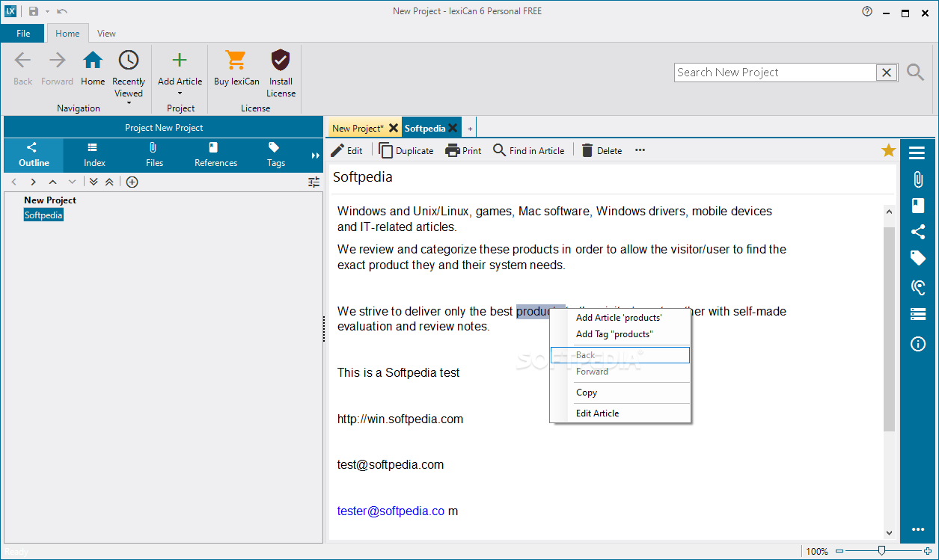The height and width of the screenshot is (560, 939).
Task: Choose Add Article 'products' from context menu
Action: coord(620,318)
